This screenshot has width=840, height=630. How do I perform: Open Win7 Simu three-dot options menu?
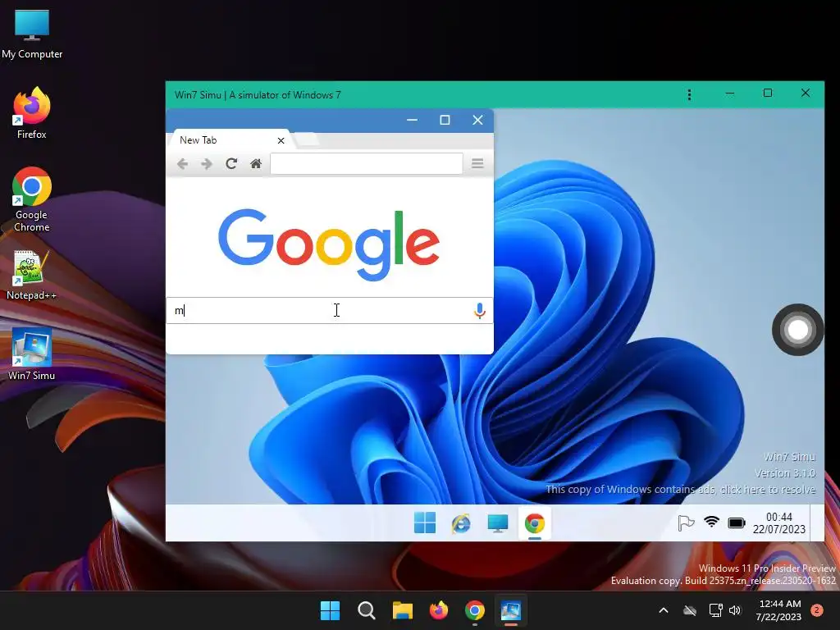tap(689, 94)
